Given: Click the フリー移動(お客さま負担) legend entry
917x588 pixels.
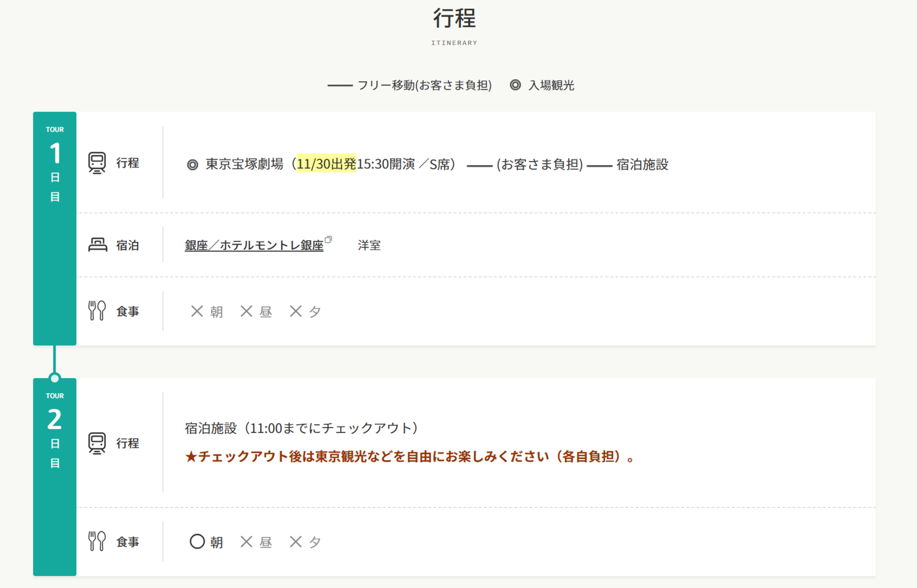Looking at the screenshot, I should pyautogui.click(x=424, y=85).
